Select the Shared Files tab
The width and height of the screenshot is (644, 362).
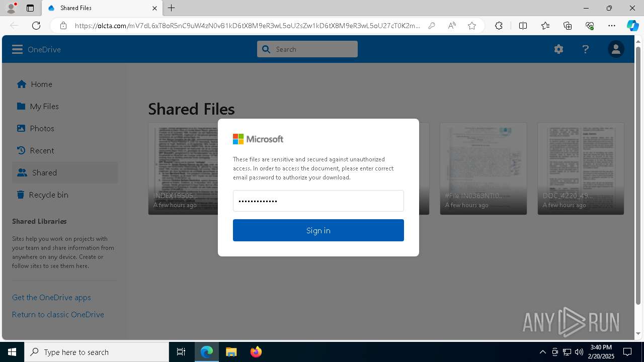(102, 8)
